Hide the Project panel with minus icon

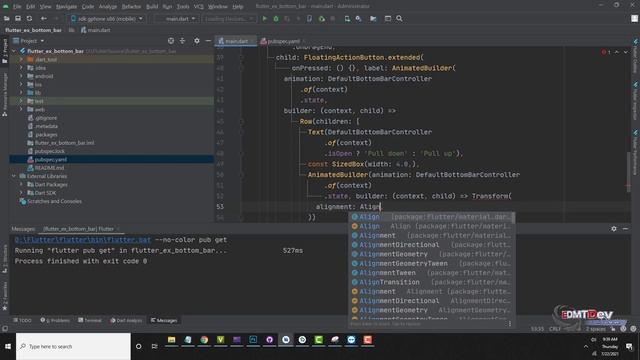(x=208, y=41)
